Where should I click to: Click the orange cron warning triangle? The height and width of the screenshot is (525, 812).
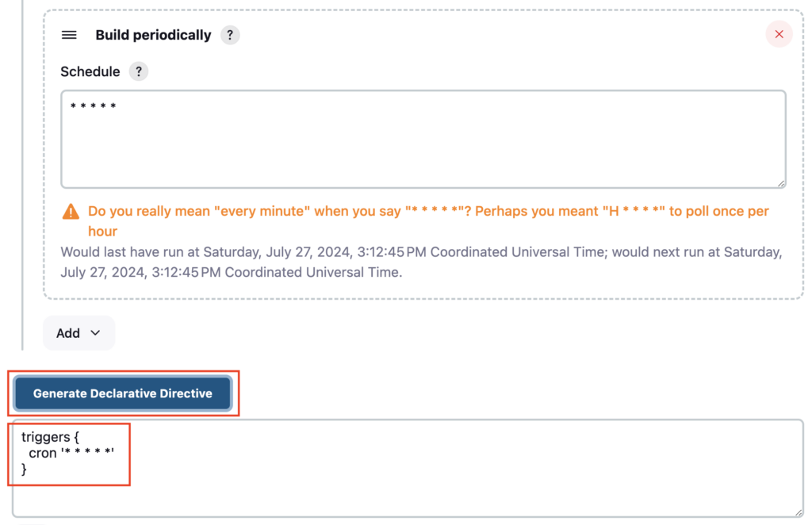click(71, 212)
